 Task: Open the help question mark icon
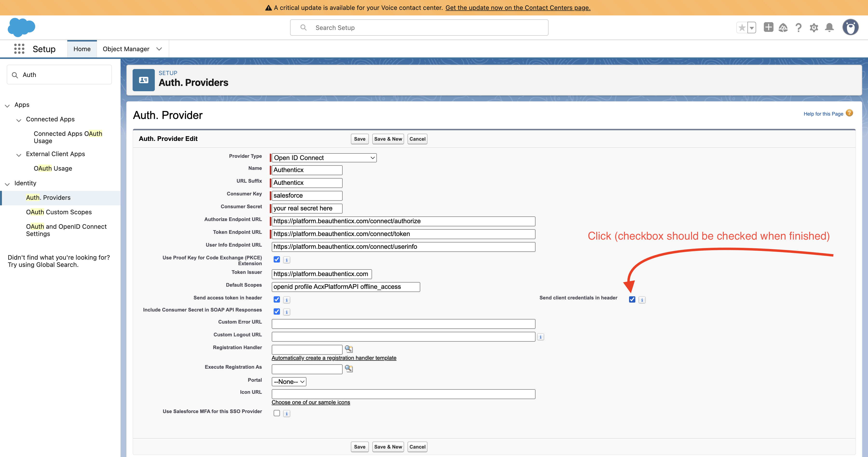coord(798,28)
